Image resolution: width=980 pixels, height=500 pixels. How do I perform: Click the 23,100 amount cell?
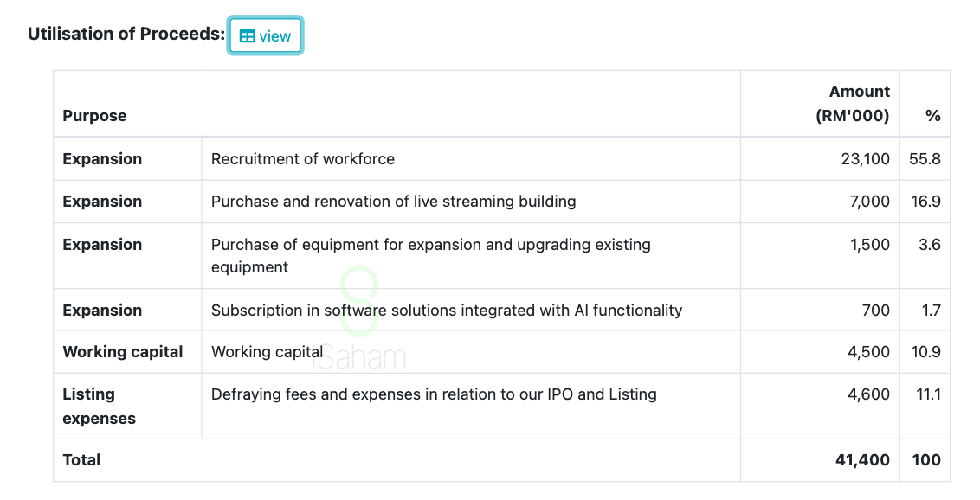pos(865,159)
